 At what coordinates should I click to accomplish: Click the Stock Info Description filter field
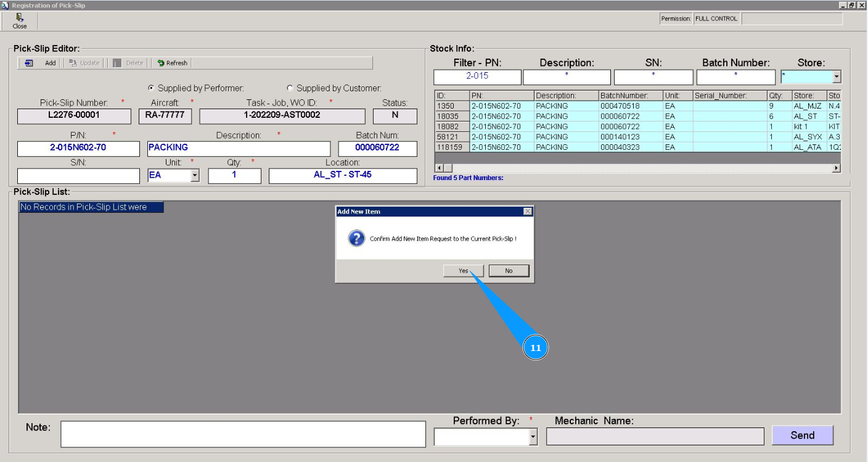(567, 77)
